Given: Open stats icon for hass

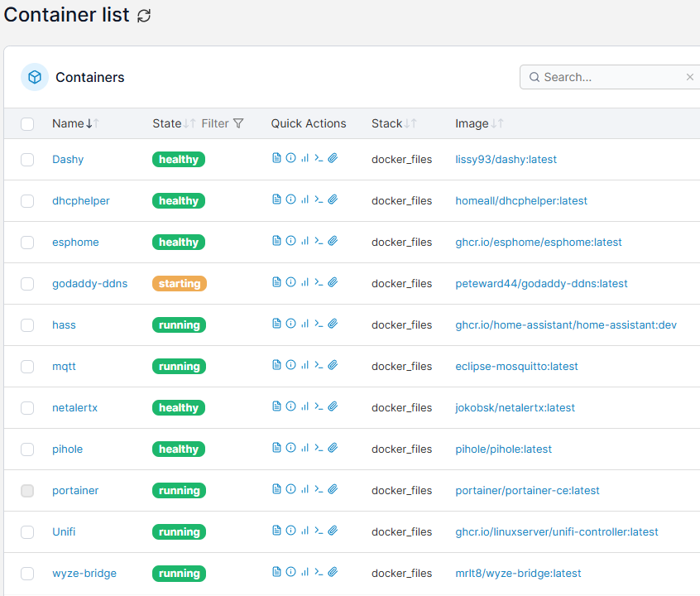Looking at the screenshot, I should (x=305, y=324).
